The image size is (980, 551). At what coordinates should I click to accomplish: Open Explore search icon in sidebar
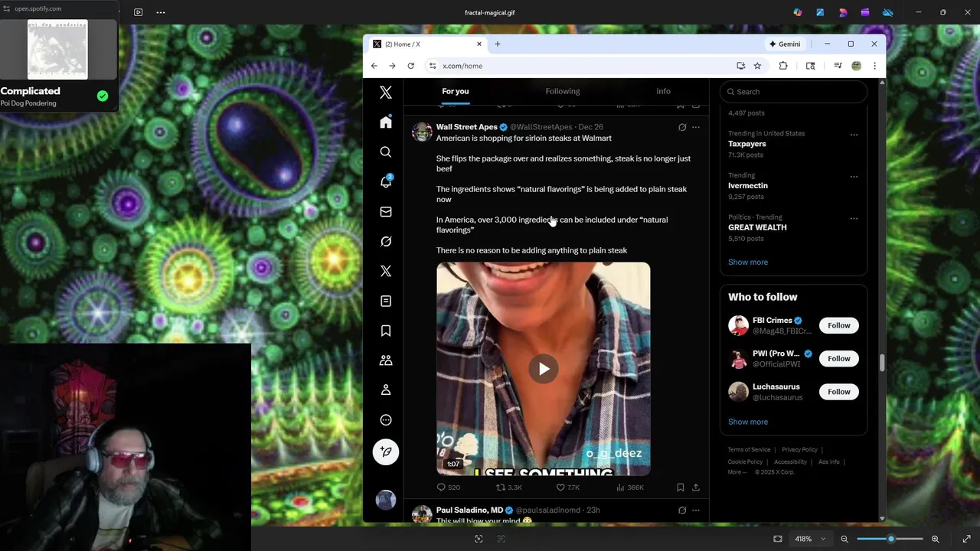point(386,152)
